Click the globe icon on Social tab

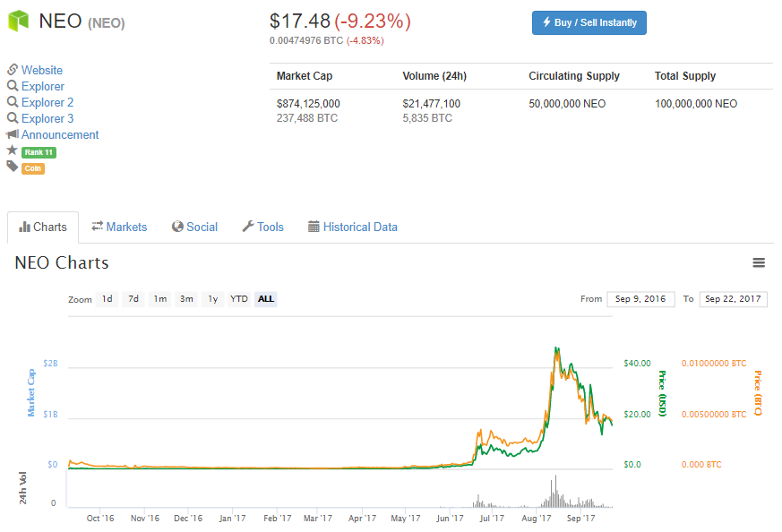tap(177, 227)
